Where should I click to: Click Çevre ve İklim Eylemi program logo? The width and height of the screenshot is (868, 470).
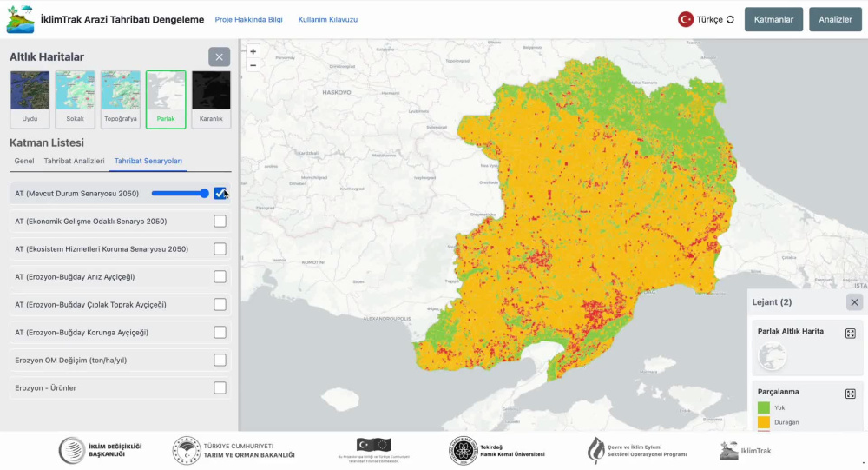636,450
